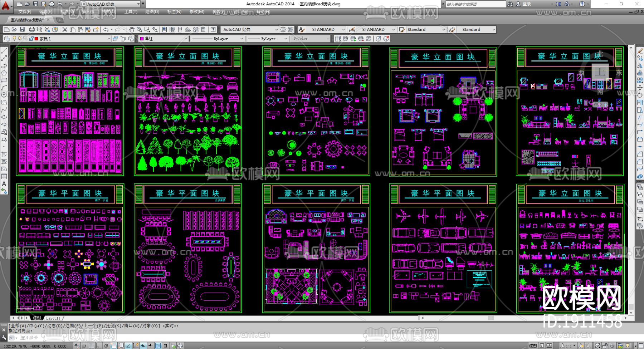This screenshot has width=644, height=349.
Task: Click the Workspace Settings gear icon
Action: click(283, 30)
